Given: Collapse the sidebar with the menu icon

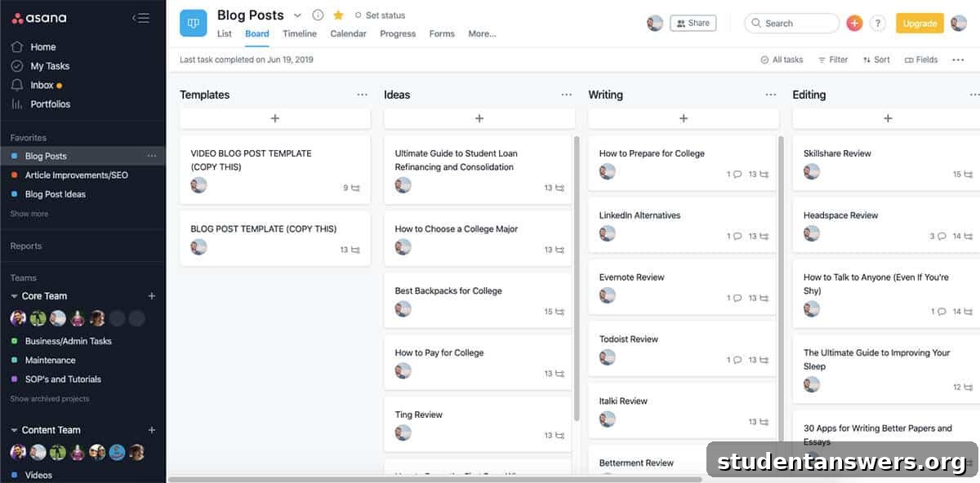Looking at the screenshot, I should [141, 18].
